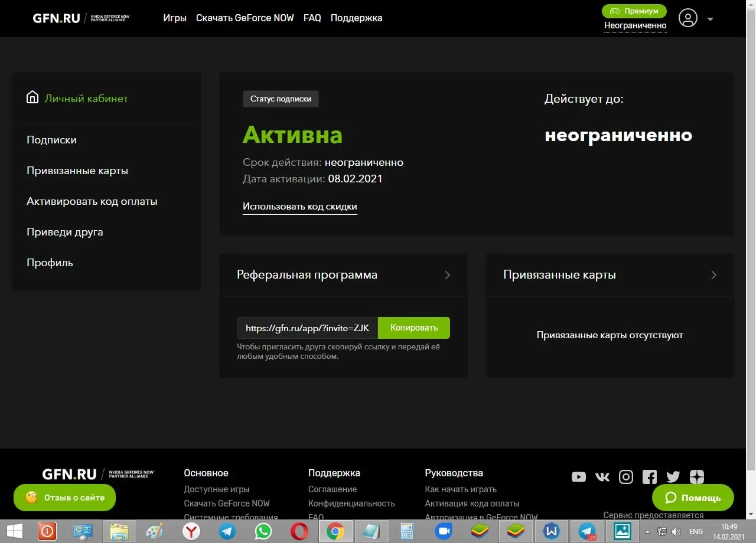The height and width of the screenshot is (543, 756).
Task: Open the YouTube social icon
Action: 579,477
